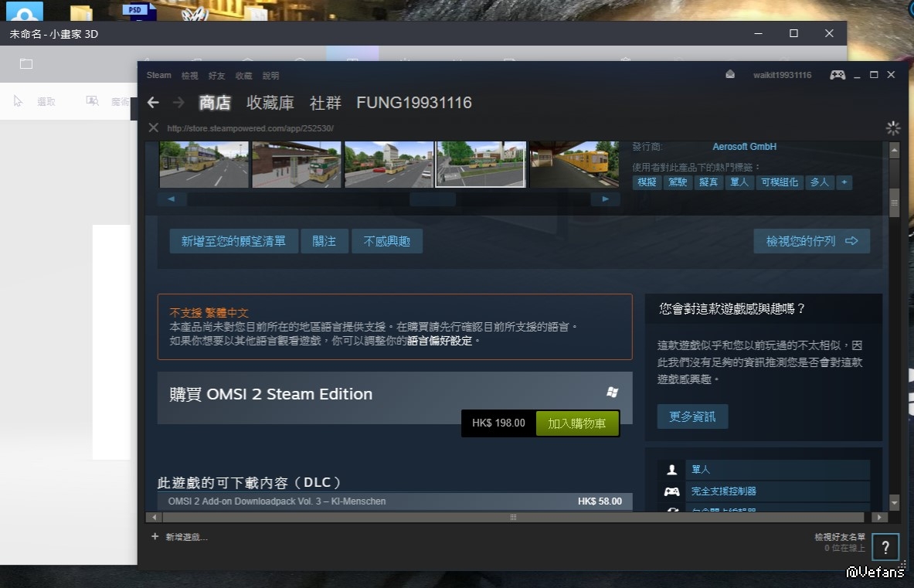914x588 pixels.
Task: Open the Steam menu
Action: click(158, 75)
